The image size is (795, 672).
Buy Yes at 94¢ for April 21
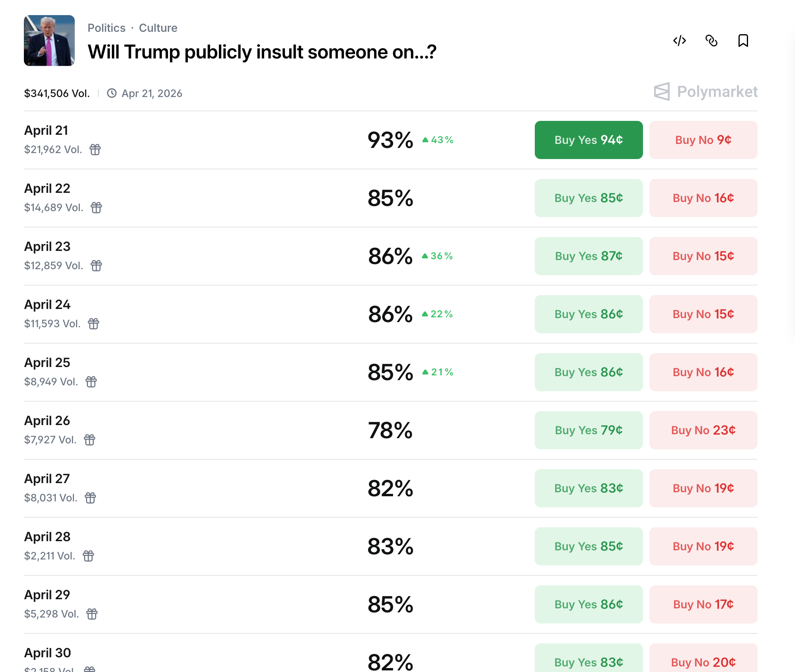coord(588,140)
